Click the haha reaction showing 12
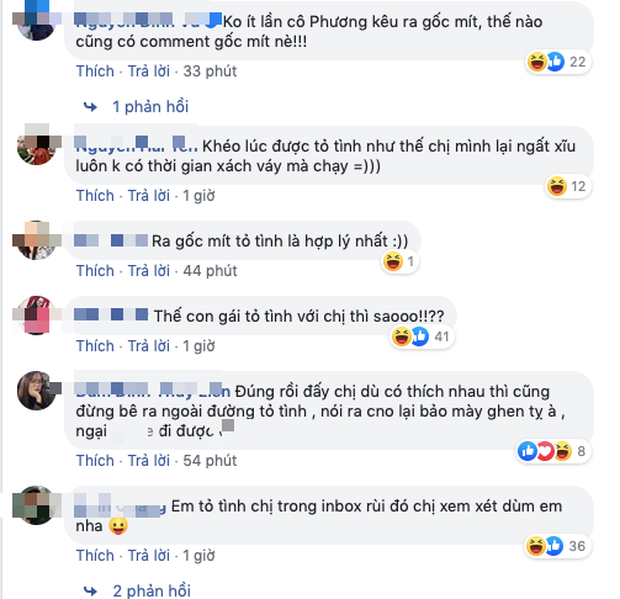 point(556,186)
